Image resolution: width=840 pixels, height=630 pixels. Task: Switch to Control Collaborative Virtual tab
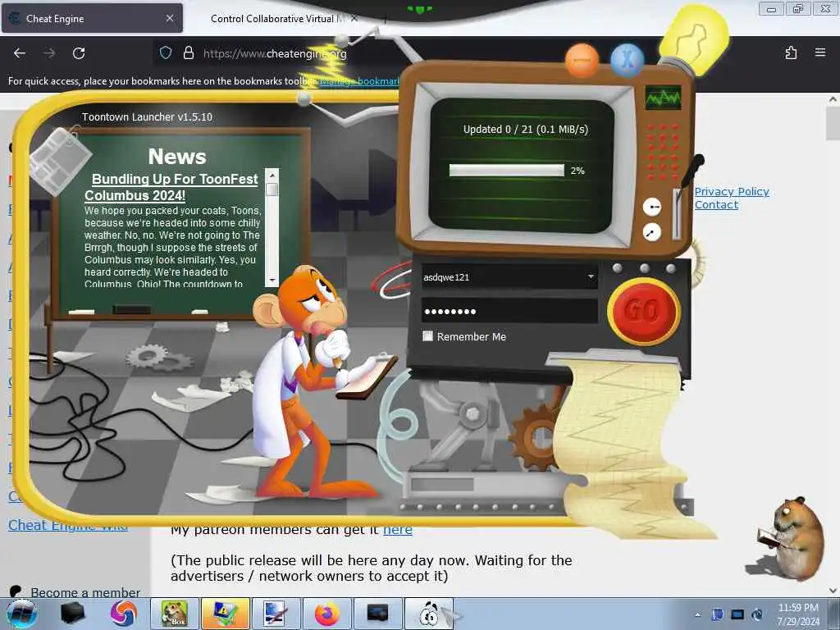[x=277, y=18]
